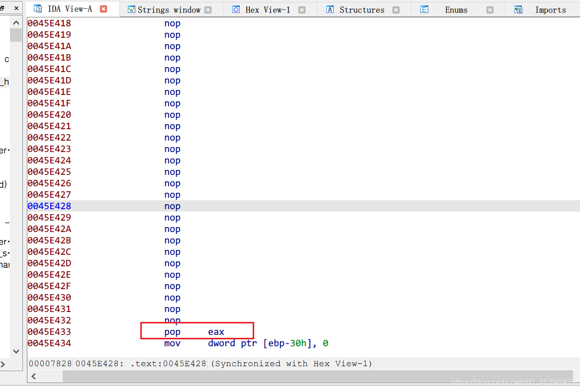Screen dimensions: 580x392
Task: Click the disassembly horizontal scrollbar thumb
Action: click(x=318, y=377)
